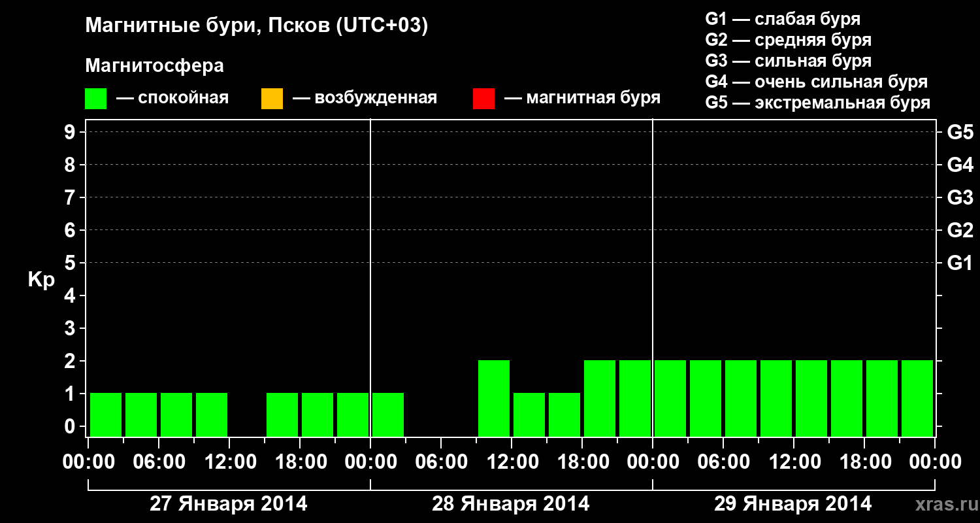Click the 'G2 — средняя буря' description
Image resolution: width=980 pixels, height=523 pixels.
[788, 40]
